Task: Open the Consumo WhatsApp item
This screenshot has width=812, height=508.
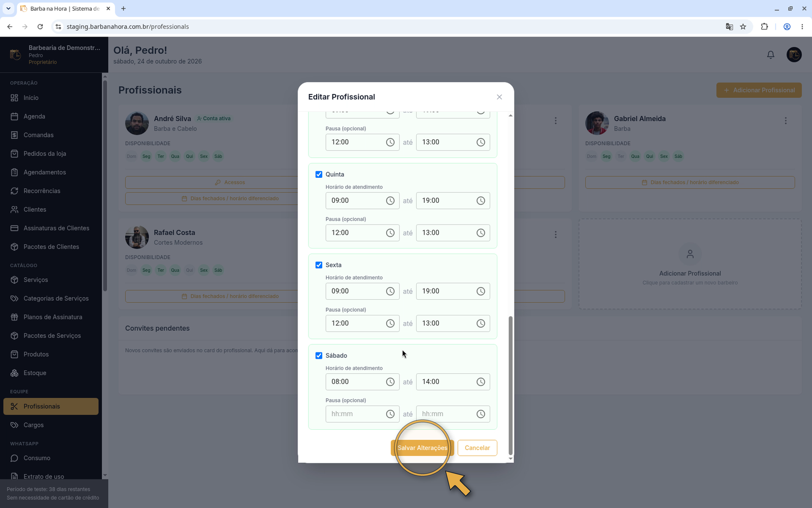Action: click(51, 458)
